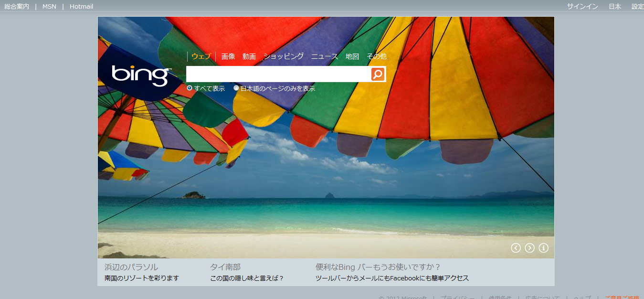Show the previous background image
This screenshot has height=299, width=644.
point(516,248)
